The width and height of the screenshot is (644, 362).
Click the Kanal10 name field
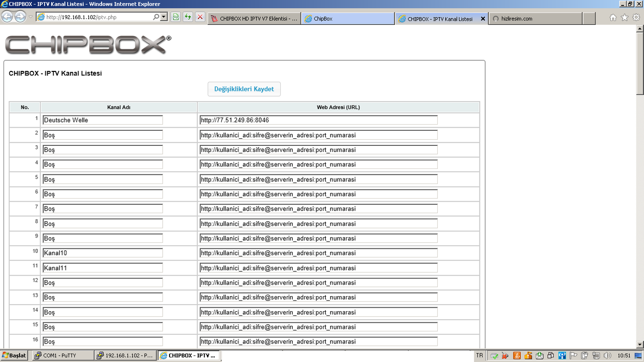coord(103,253)
